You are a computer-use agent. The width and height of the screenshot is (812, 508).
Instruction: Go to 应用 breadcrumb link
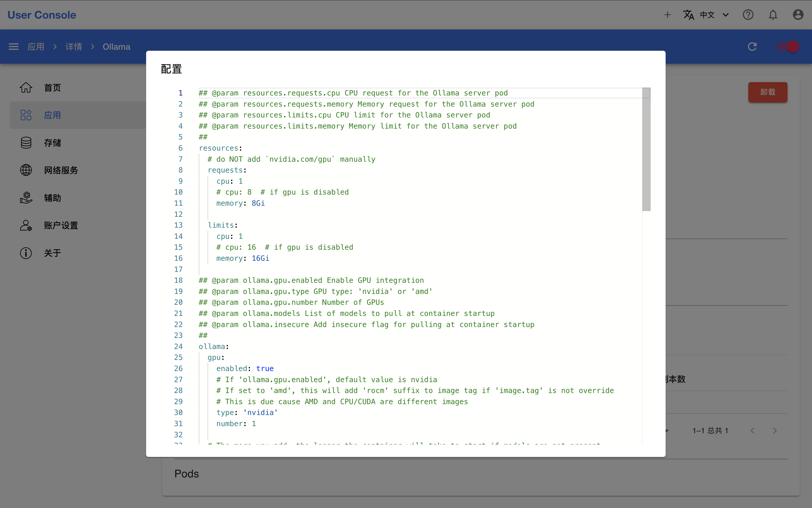[x=36, y=47]
